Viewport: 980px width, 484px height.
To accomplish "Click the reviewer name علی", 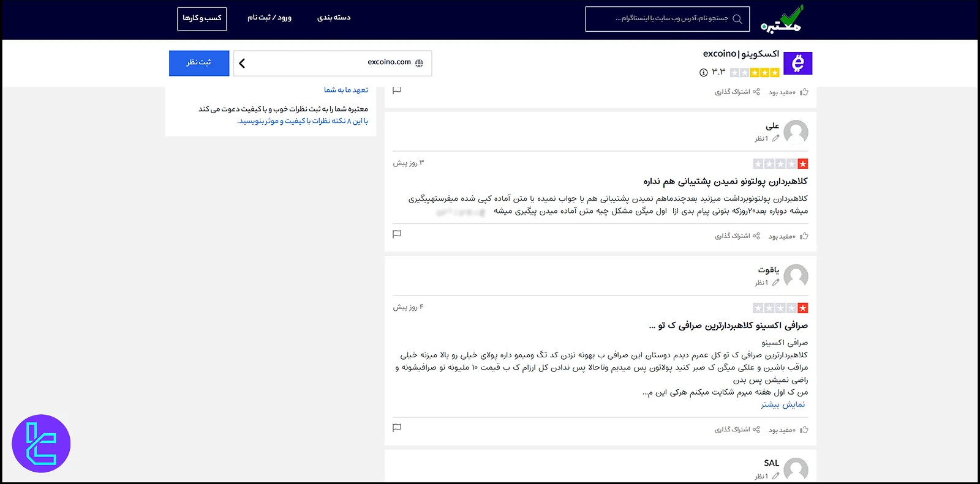I will (x=772, y=125).
